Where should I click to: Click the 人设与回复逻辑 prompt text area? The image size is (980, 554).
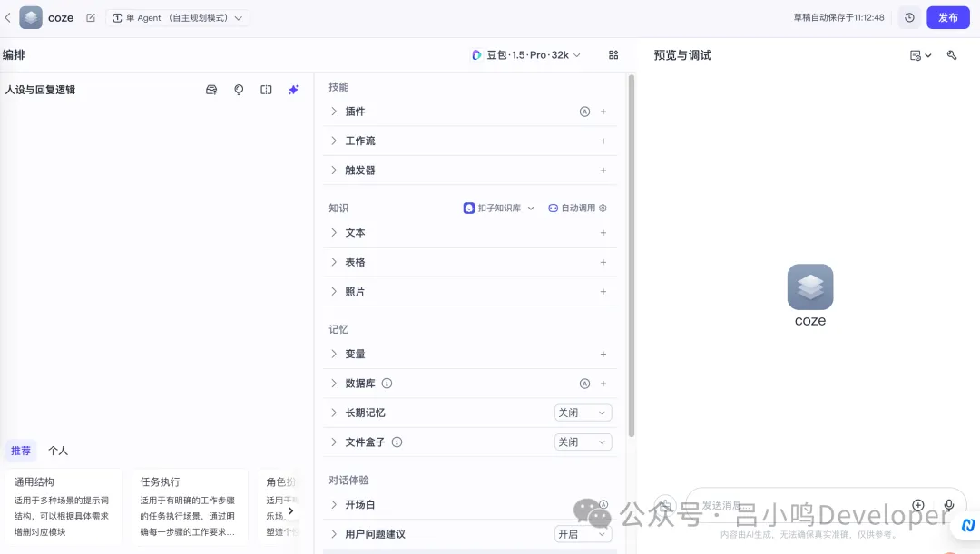(x=156, y=268)
